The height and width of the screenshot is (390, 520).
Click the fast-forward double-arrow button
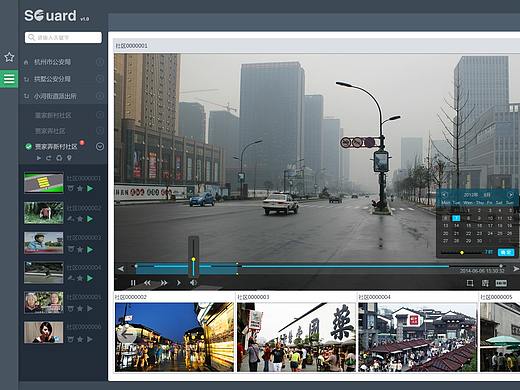164,283
